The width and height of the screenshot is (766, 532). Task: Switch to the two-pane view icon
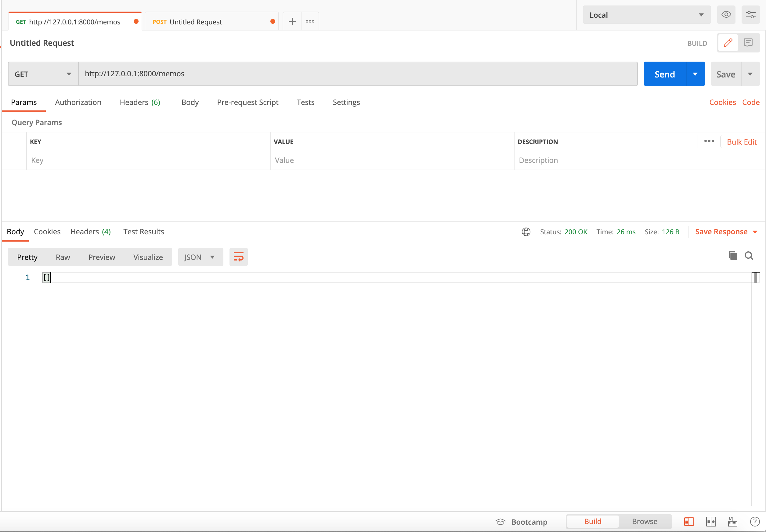coord(711,521)
